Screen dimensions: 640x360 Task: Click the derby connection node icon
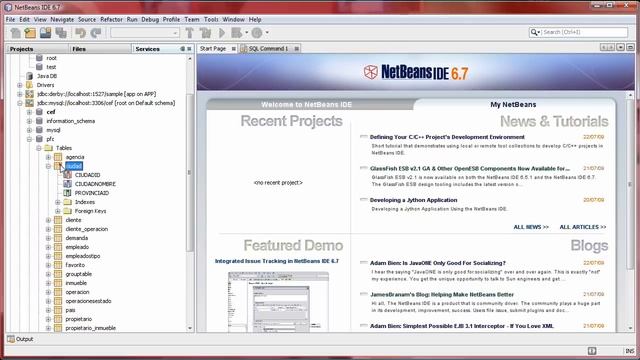tap(29, 94)
